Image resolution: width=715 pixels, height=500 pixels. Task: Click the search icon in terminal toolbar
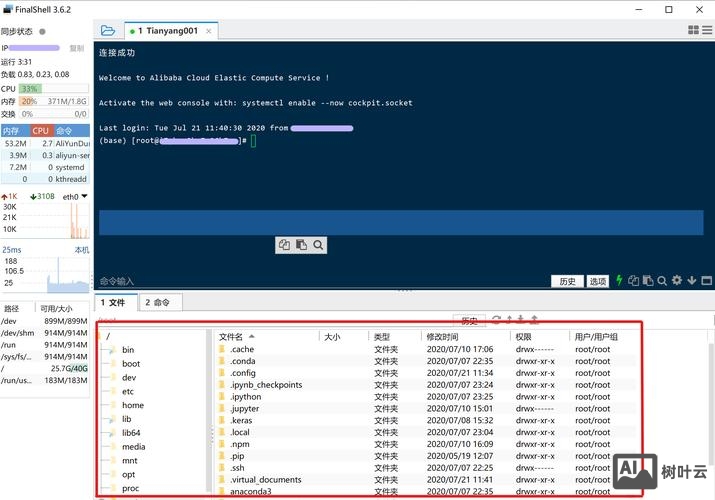pyautogui.click(x=662, y=281)
